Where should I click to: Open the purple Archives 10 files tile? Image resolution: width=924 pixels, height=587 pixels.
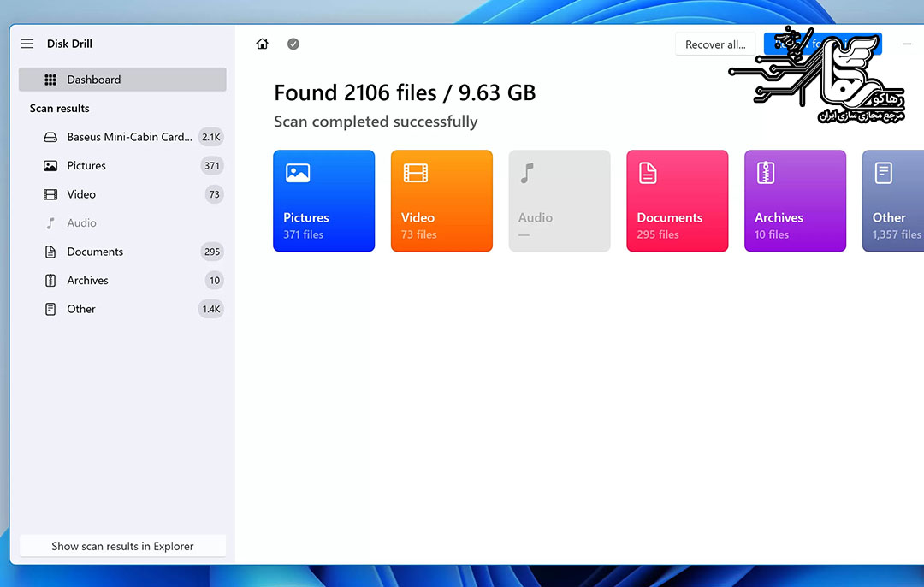(x=795, y=201)
